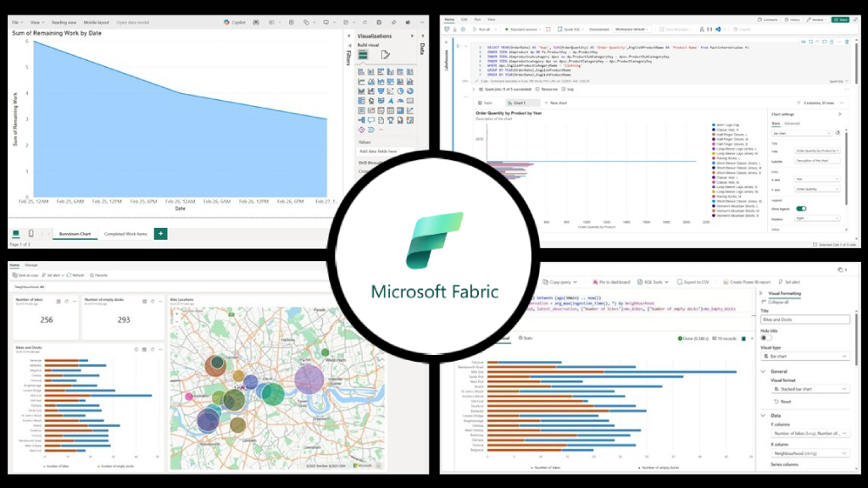Toggle the Hide title switch in Visual Formatting
The image size is (868, 488).
(x=766, y=337)
